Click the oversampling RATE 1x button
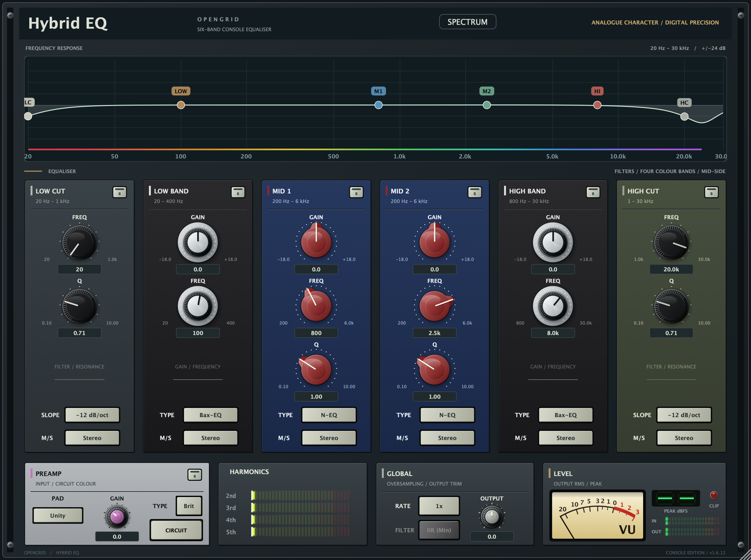The height and width of the screenshot is (560, 751). coord(439,506)
